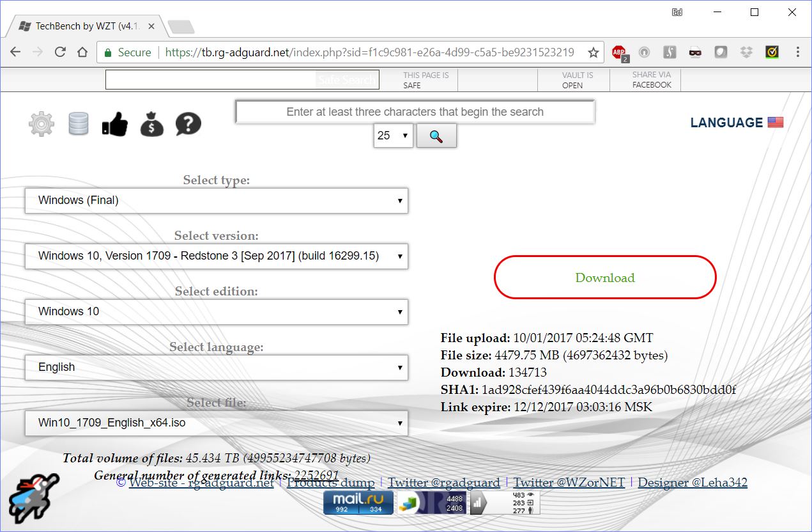The width and height of the screenshot is (812, 532).
Task: Reload the page
Action: (60, 52)
